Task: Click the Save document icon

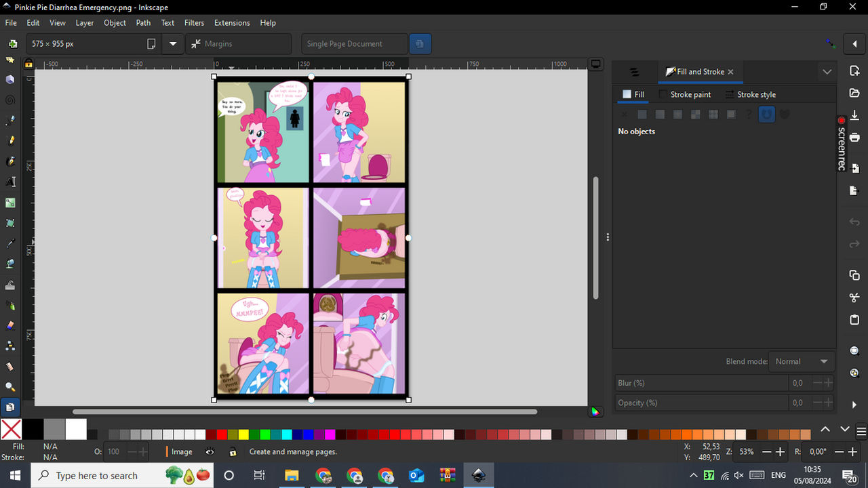Action: 854,115
